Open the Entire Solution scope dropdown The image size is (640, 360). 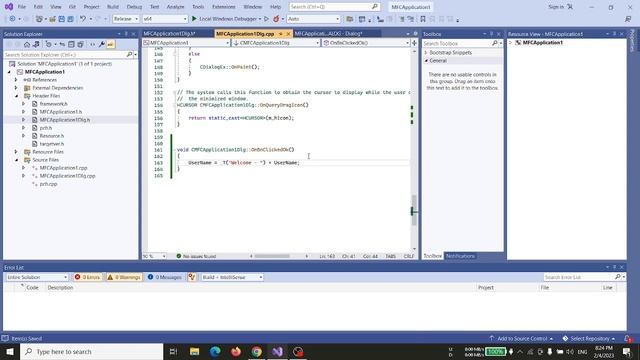tap(37, 277)
